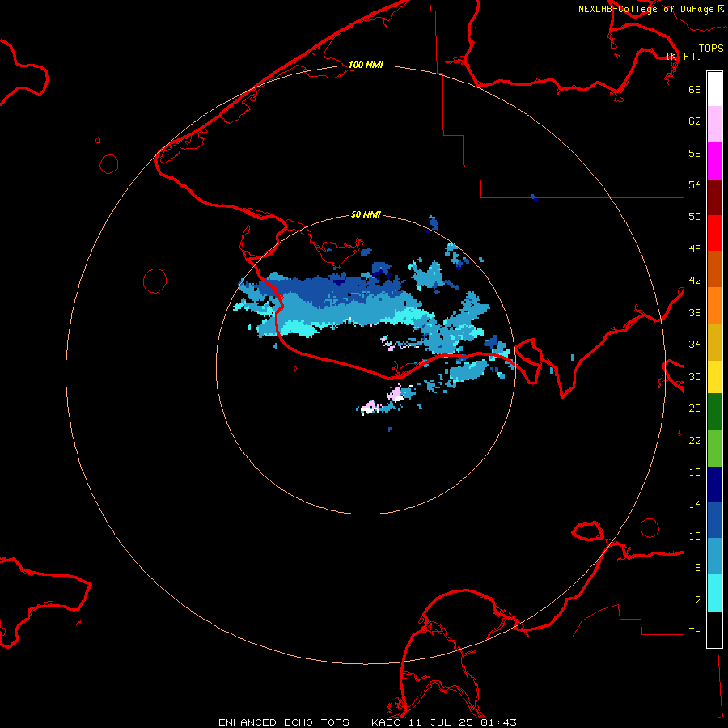Image resolution: width=728 pixels, height=728 pixels.
Task: Click the legend value "58"
Action: point(695,153)
